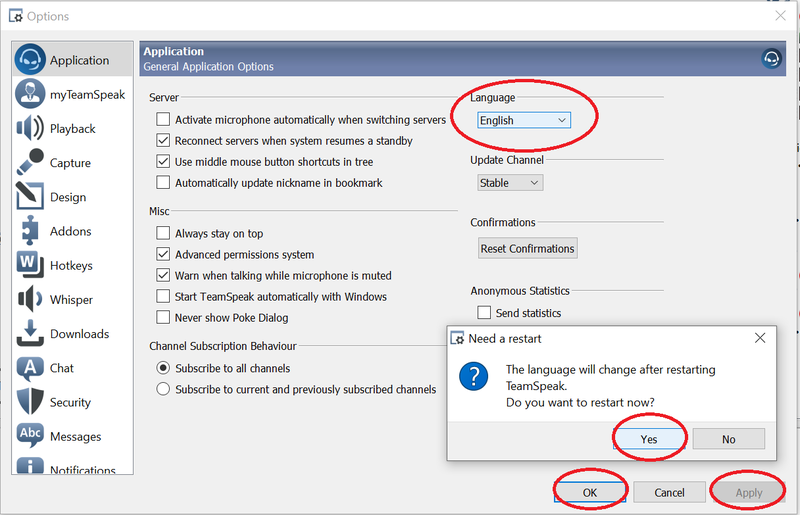Switch to the Hotkeys section

71,265
